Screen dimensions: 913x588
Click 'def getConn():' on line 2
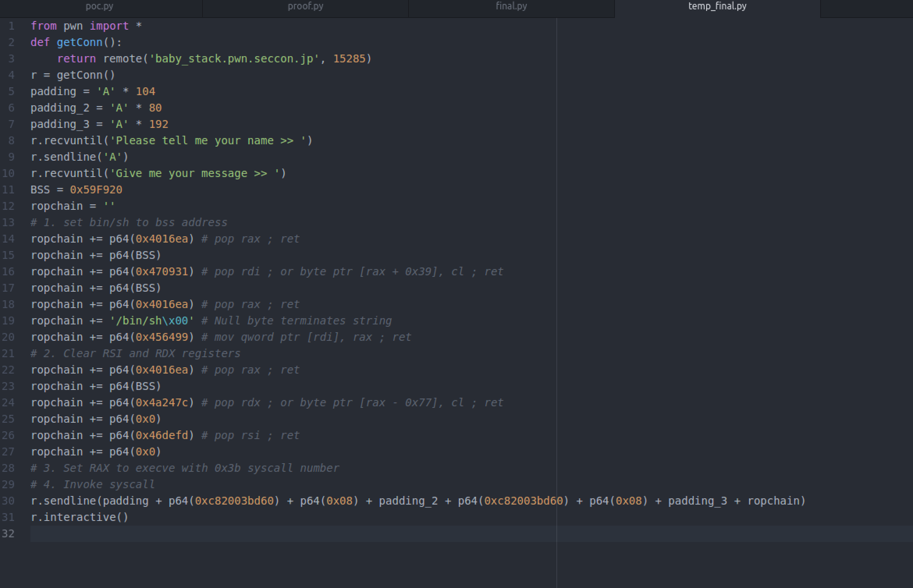pyautogui.click(x=76, y=43)
